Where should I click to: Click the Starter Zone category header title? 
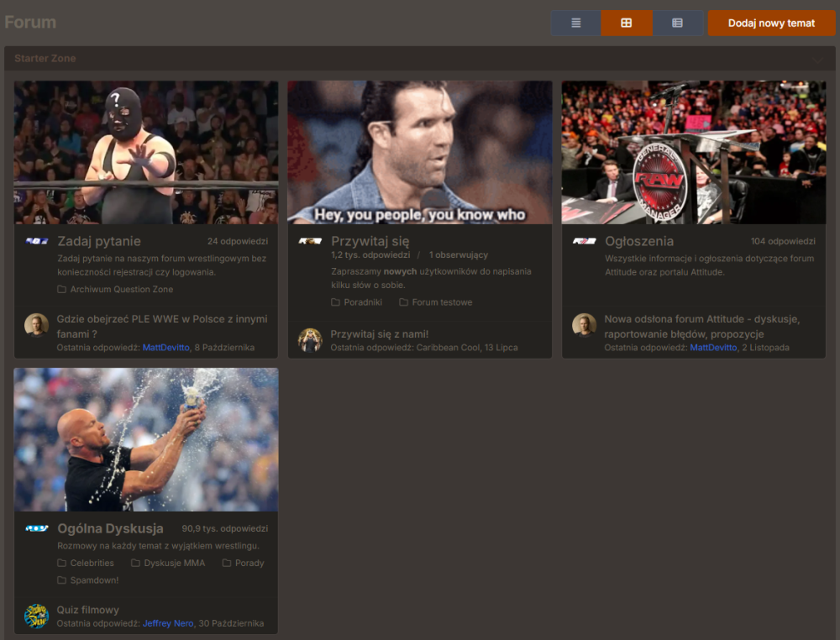pyautogui.click(x=45, y=59)
